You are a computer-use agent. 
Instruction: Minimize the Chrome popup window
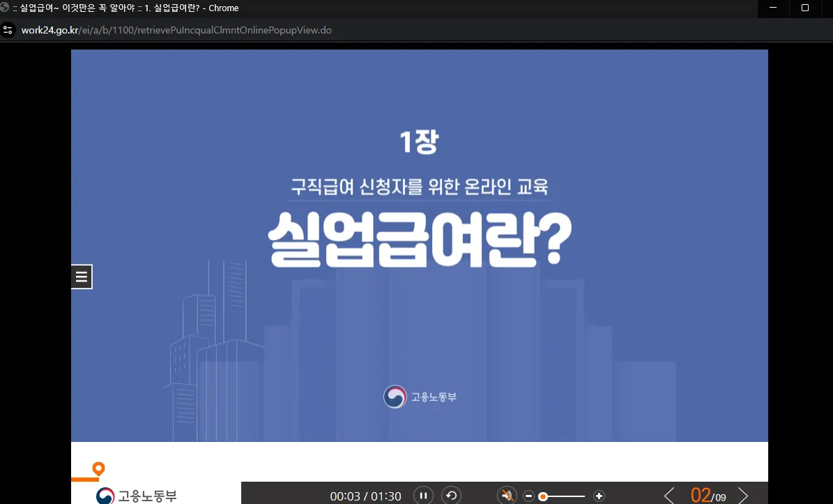773,8
